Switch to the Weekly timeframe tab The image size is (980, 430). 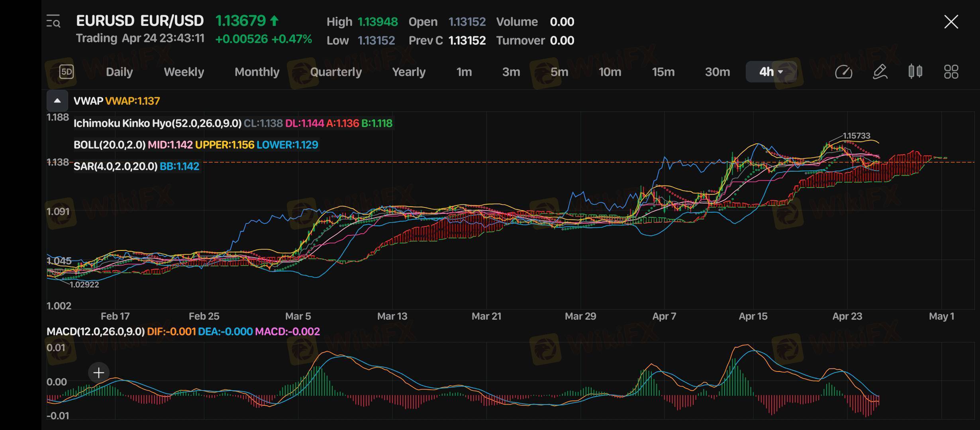[184, 72]
